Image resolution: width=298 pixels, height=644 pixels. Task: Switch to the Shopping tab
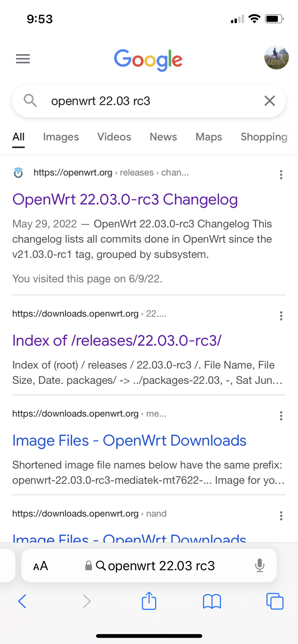[x=264, y=137]
